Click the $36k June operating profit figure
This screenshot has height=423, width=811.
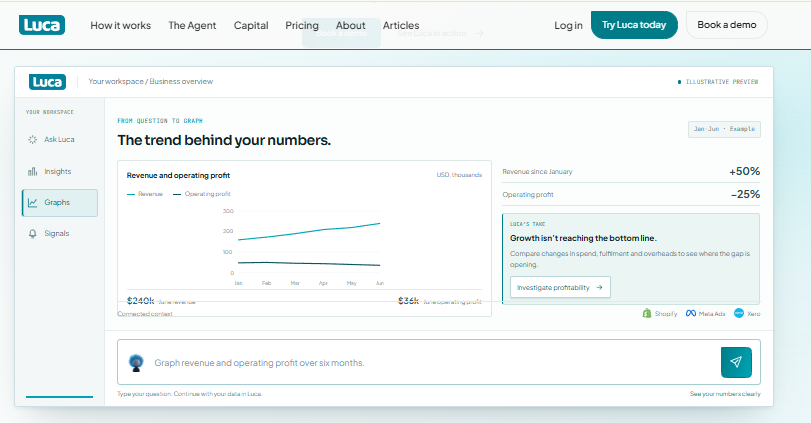click(x=408, y=300)
